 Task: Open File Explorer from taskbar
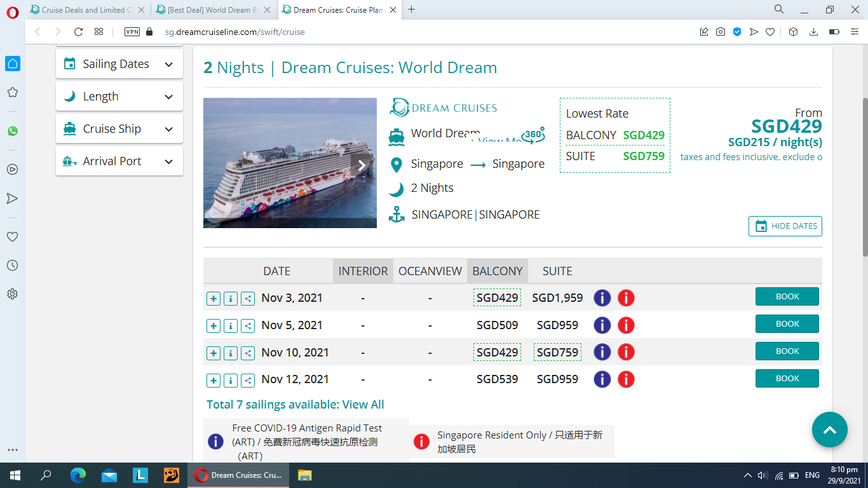click(x=305, y=475)
